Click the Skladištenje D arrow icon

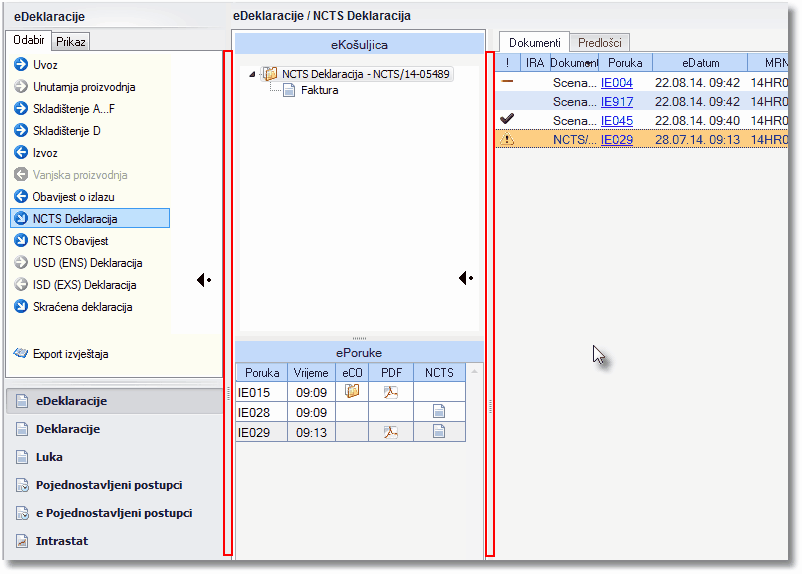point(21,130)
